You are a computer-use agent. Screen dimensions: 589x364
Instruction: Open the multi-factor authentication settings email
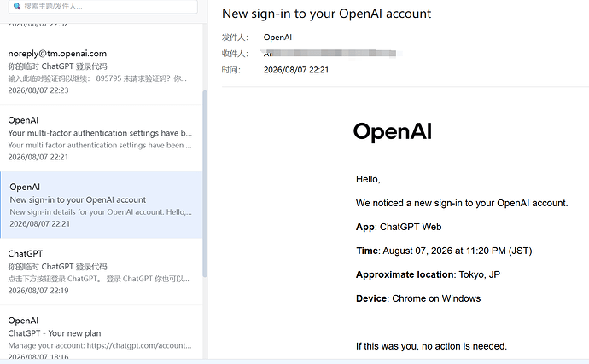tap(101, 138)
